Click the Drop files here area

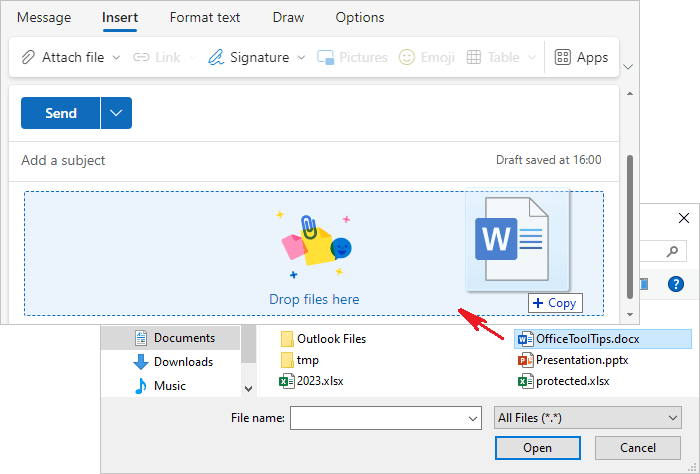[314, 254]
